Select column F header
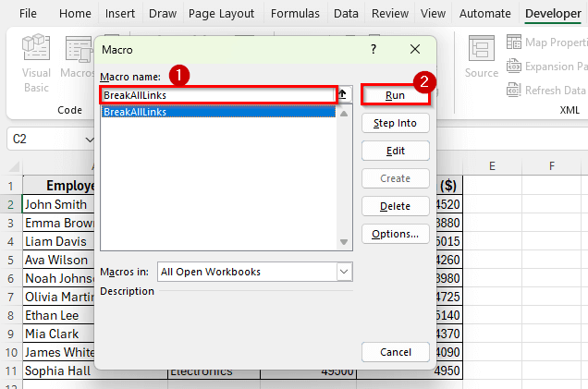The width and height of the screenshot is (588, 389). click(552, 166)
